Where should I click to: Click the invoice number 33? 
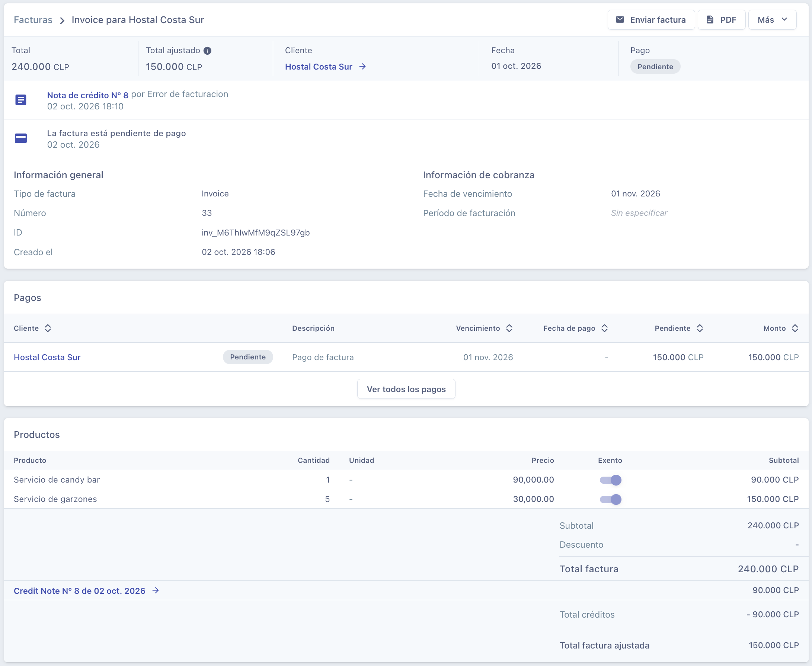click(207, 213)
